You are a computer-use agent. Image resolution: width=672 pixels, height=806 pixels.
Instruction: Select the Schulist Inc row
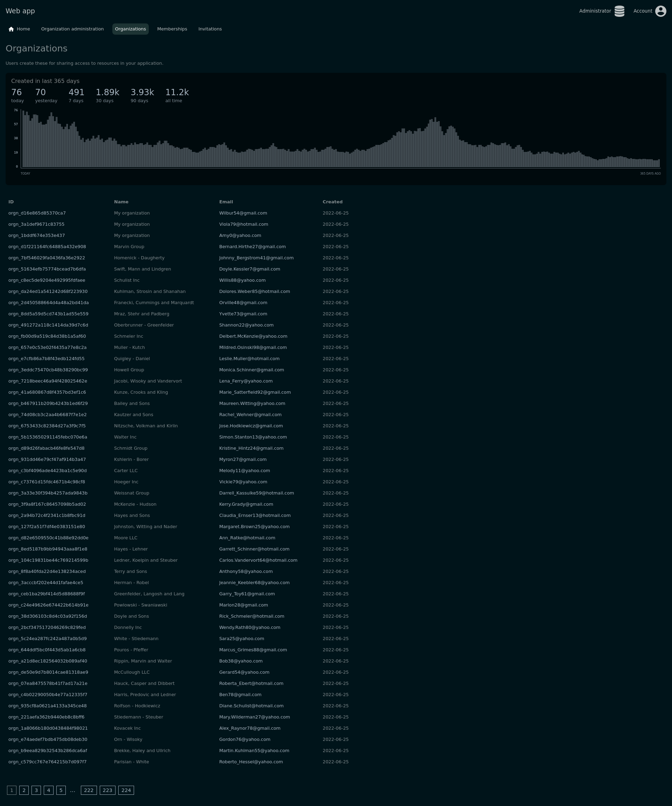click(127, 280)
